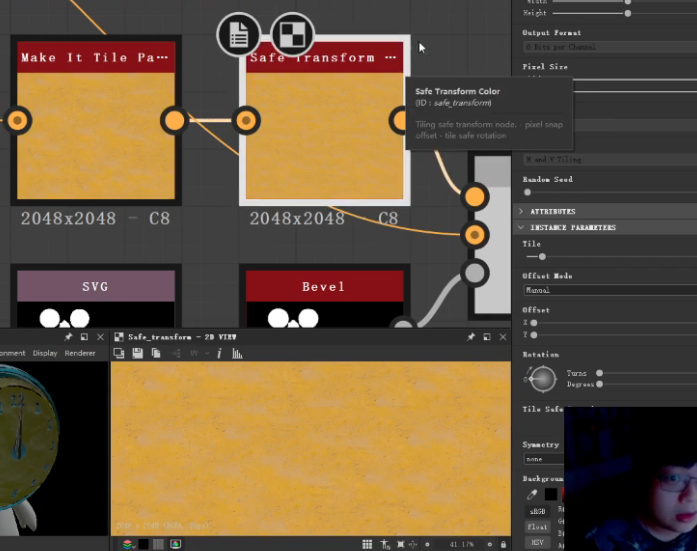Open the Offset Mode dropdown showing Manual

pos(610,290)
